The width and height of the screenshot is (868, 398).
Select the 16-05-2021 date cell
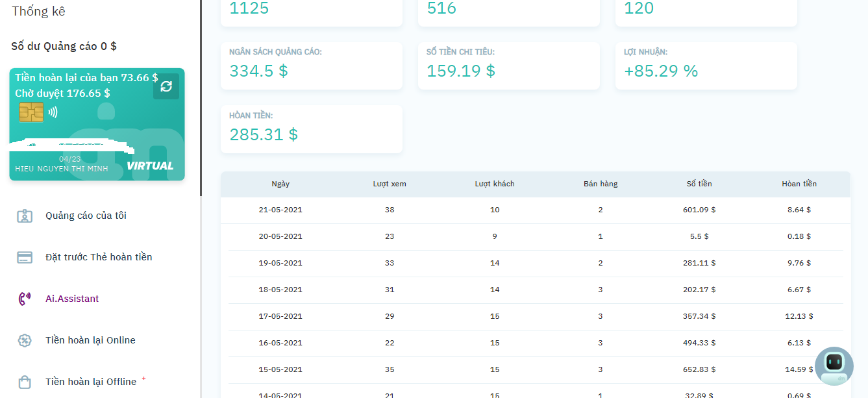(280, 343)
